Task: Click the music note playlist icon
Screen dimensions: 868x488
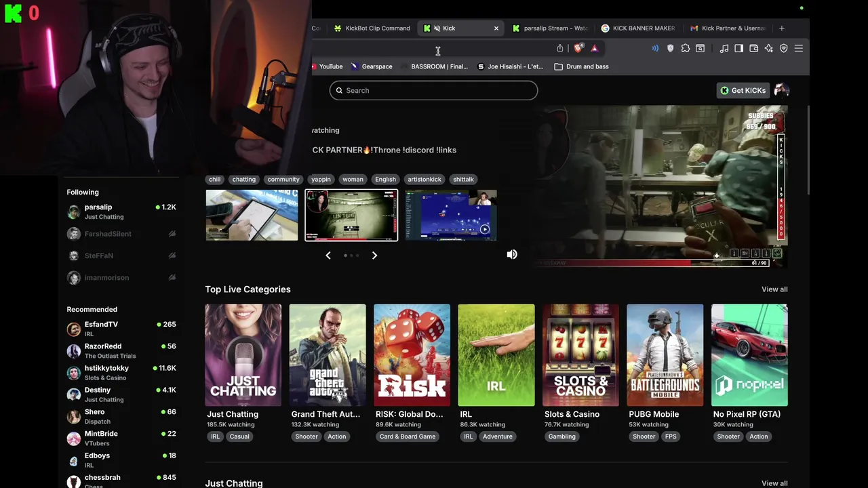Action: [724, 48]
